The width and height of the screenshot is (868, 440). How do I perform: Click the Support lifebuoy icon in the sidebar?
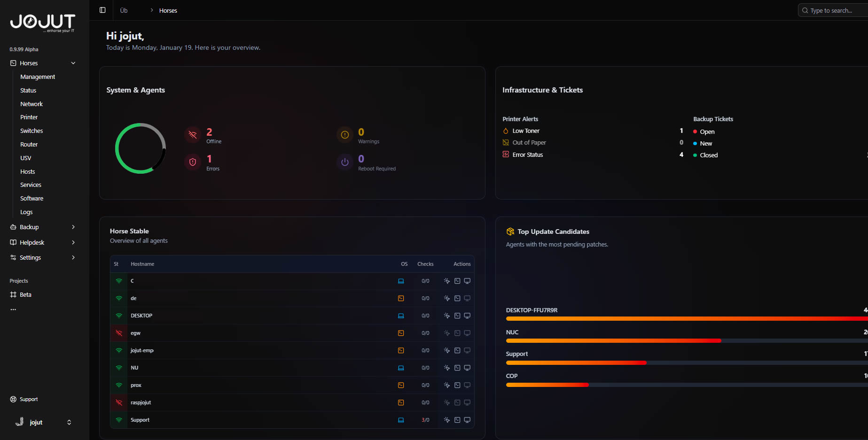click(x=13, y=399)
